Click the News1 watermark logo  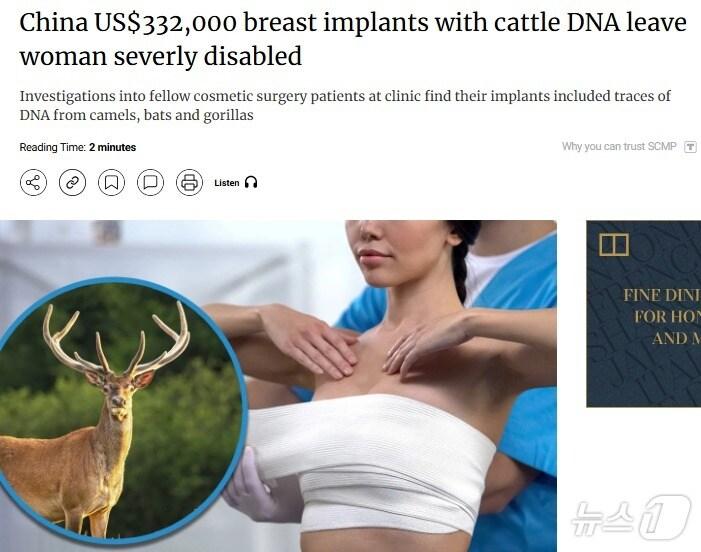click(631, 518)
